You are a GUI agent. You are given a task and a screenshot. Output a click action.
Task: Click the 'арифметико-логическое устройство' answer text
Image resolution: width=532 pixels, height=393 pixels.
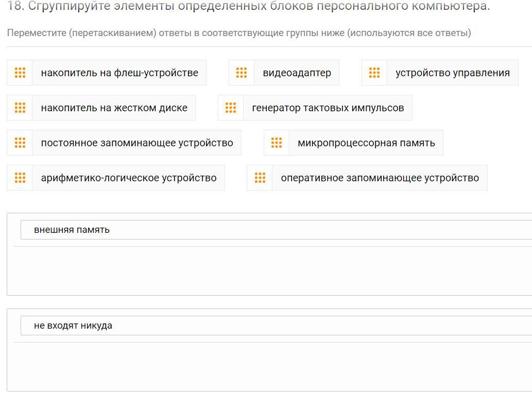pyautogui.click(x=129, y=178)
